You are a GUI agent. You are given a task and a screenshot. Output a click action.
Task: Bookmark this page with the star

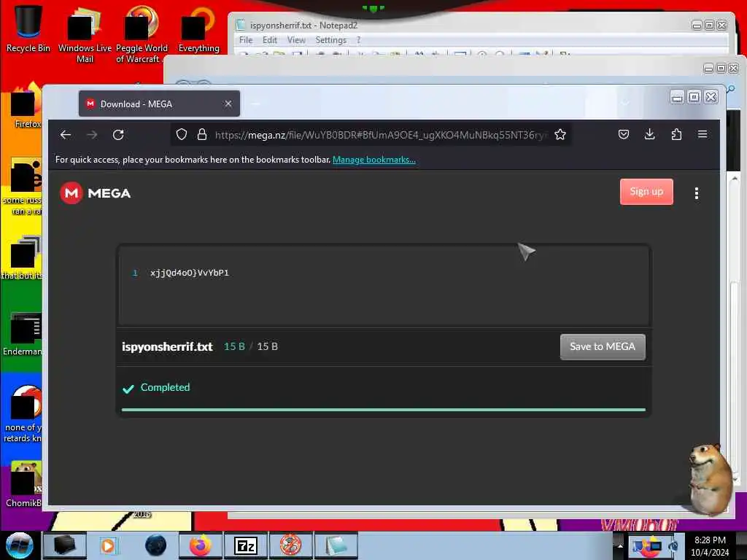tap(560, 135)
